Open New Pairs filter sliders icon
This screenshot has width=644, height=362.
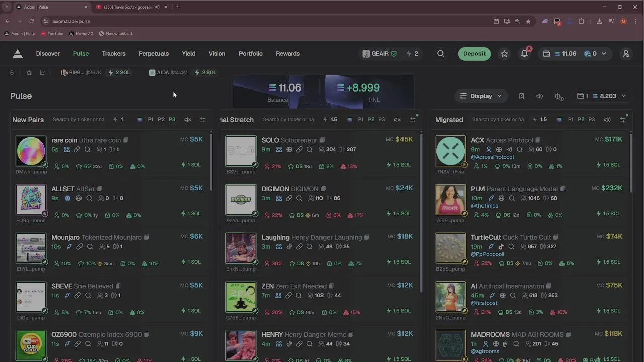click(203, 120)
